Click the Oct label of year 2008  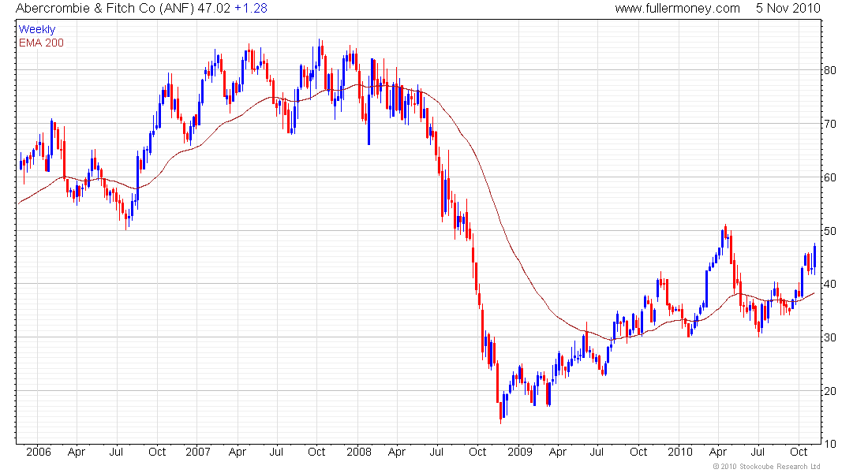[477, 452]
